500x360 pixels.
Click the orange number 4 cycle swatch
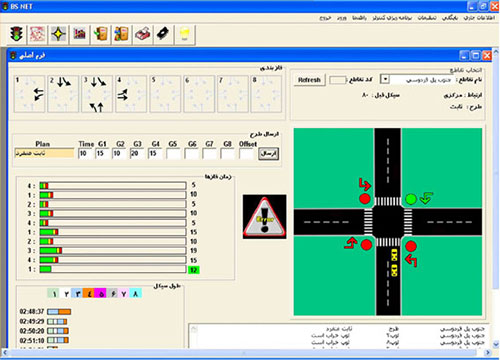[x=89, y=294]
